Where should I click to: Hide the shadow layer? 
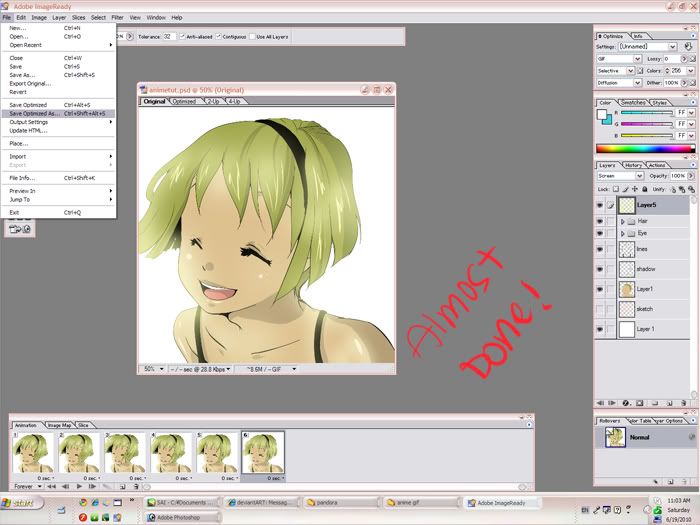pos(600,269)
